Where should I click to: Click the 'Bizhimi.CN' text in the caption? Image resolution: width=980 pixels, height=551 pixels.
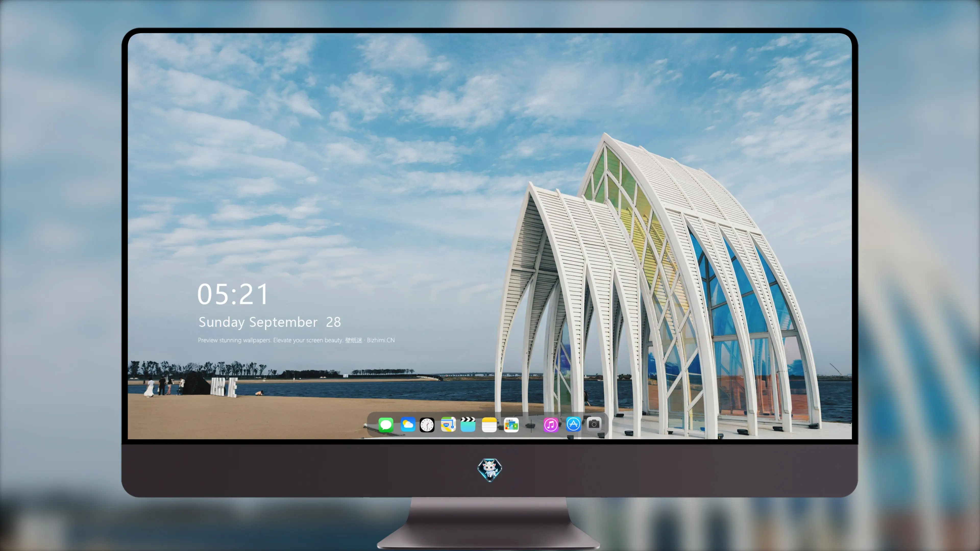pos(381,340)
